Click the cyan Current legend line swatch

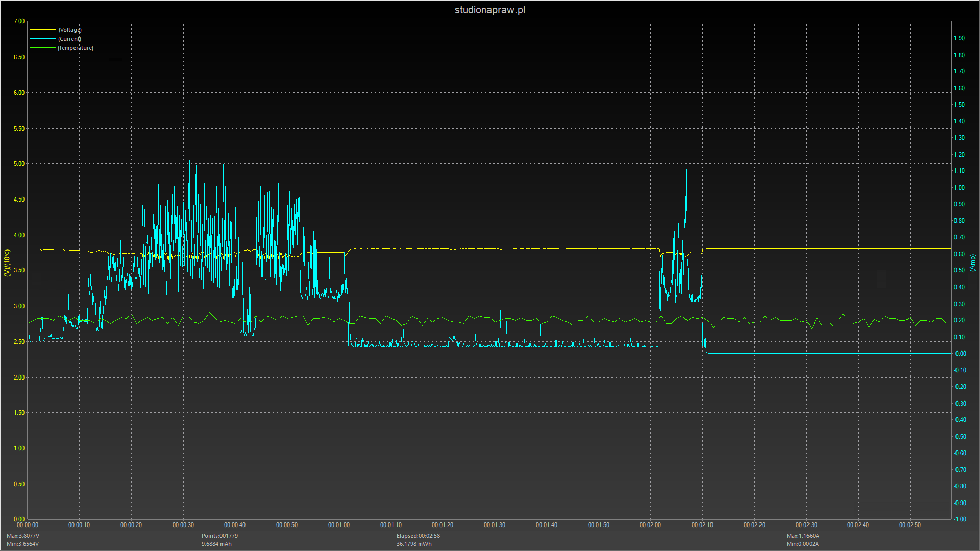click(x=43, y=39)
